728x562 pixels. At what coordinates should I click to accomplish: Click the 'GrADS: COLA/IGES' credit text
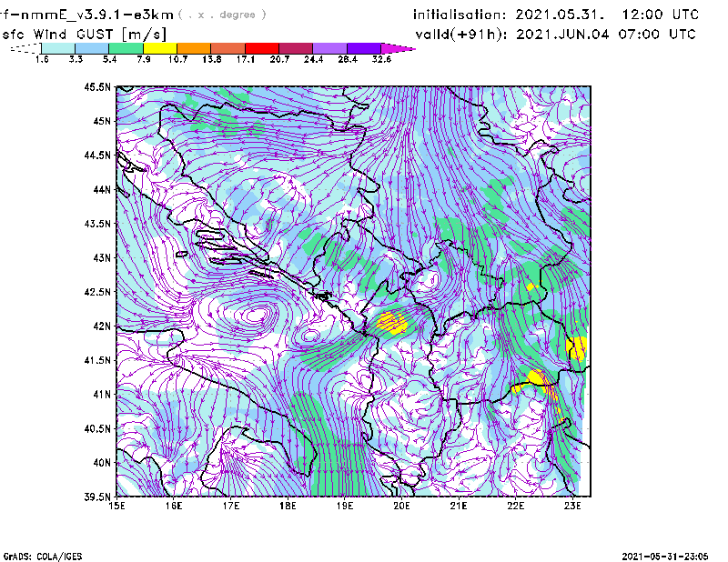coord(43,556)
